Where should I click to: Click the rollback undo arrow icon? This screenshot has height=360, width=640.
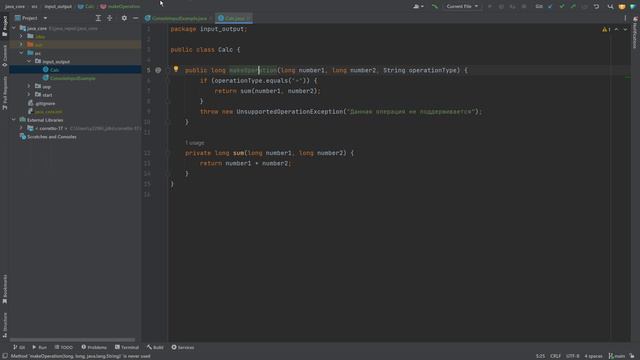coord(596,7)
